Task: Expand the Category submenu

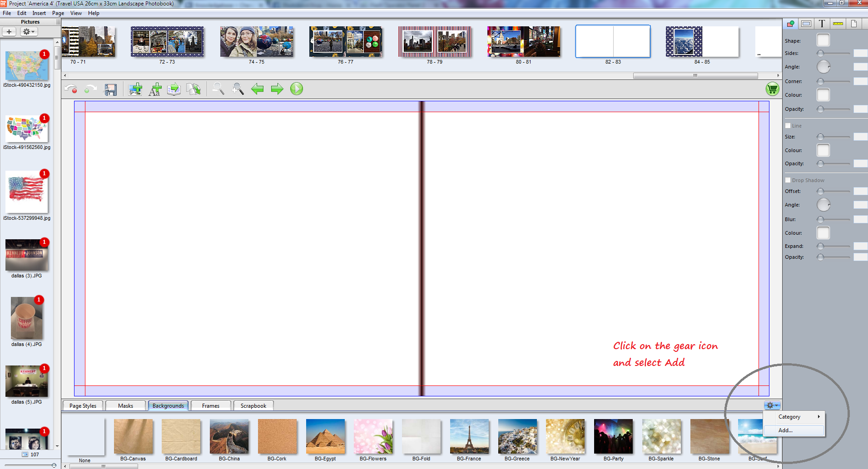Action: (x=794, y=417)
